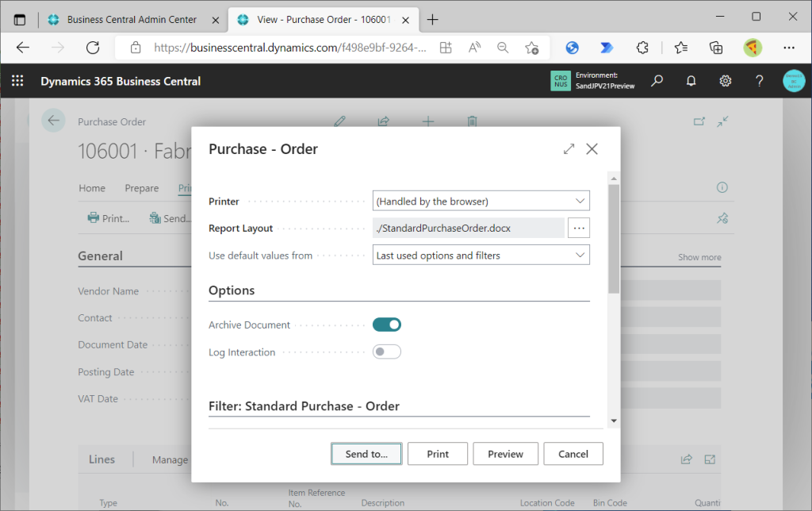Expand the Lines section to full screen
The image size is (812, 511).
point(710,459)
